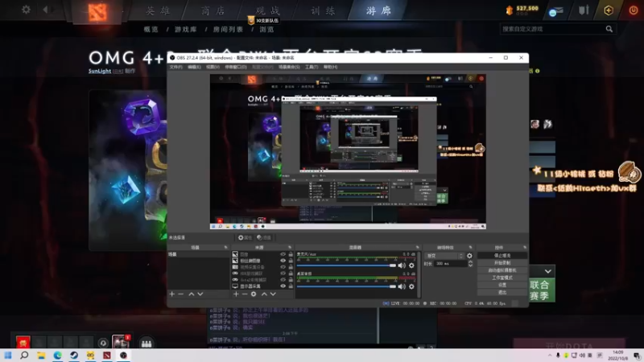Screen dimensions: 644x362
Task: Click the Dota 2 logo home icon
Action: click(97, 12)
